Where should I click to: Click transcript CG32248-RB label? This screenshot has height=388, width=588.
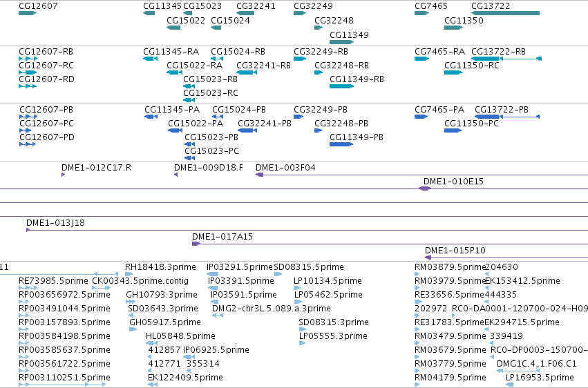tap(341, 65)
